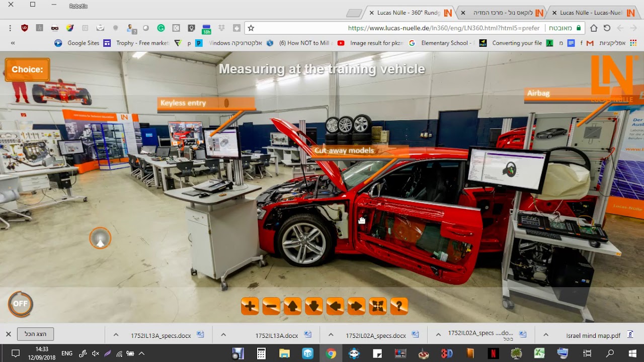Expand options for 1752IL13A.docx download
Viewport: 644px width, 362px height.
(x=223, y=335)
